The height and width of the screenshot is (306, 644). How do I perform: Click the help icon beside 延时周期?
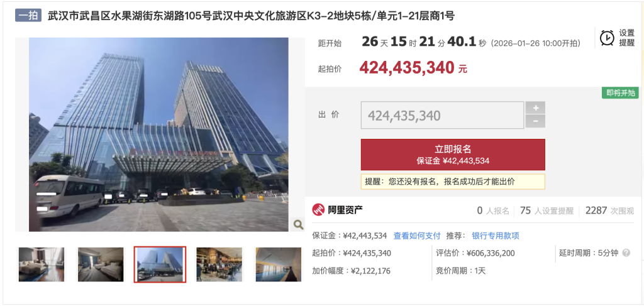point(626,253)
